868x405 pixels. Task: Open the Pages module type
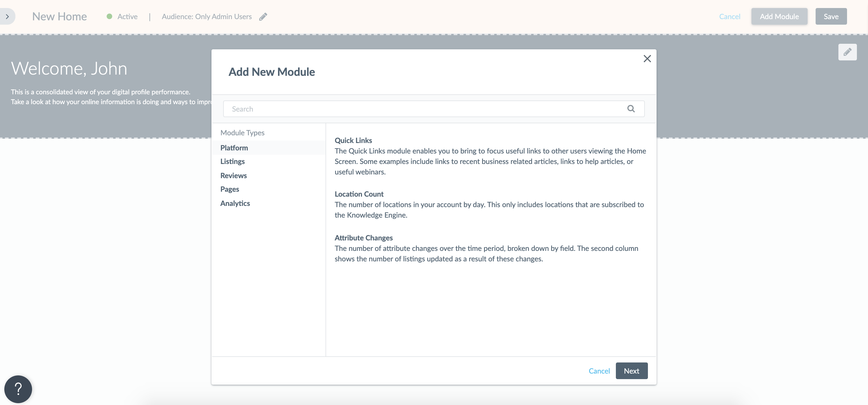(x=230, y=189)
